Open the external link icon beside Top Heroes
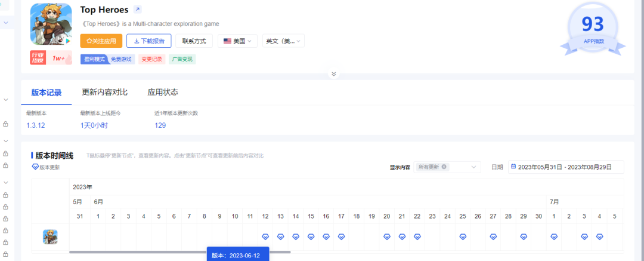Image resolution: width=644 pixels, height=261 pixels. pyautogui.click(x=138, y=10)
